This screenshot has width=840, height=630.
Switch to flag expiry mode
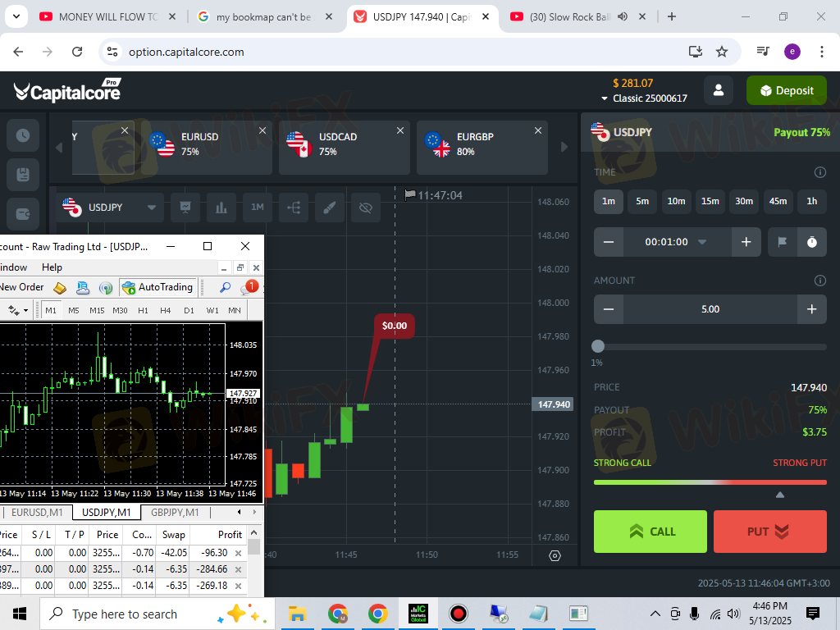[x=782, y=242]
